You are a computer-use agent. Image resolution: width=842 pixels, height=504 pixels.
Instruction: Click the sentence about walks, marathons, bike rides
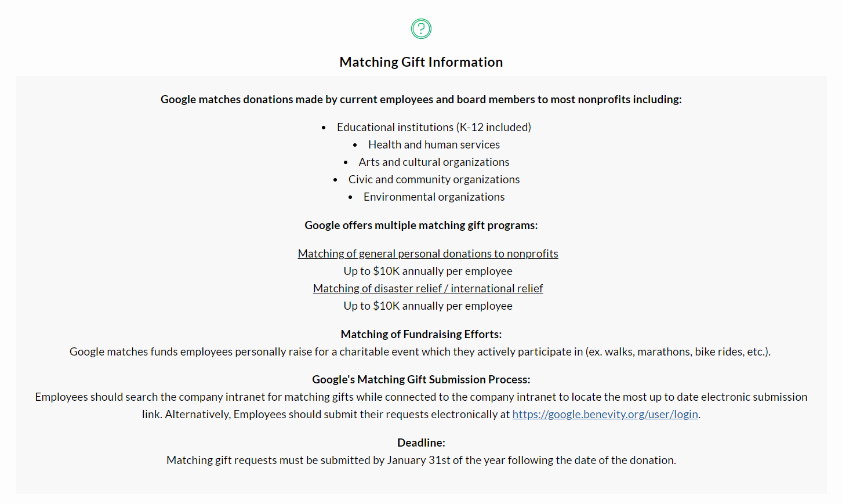tap(420, 351)
